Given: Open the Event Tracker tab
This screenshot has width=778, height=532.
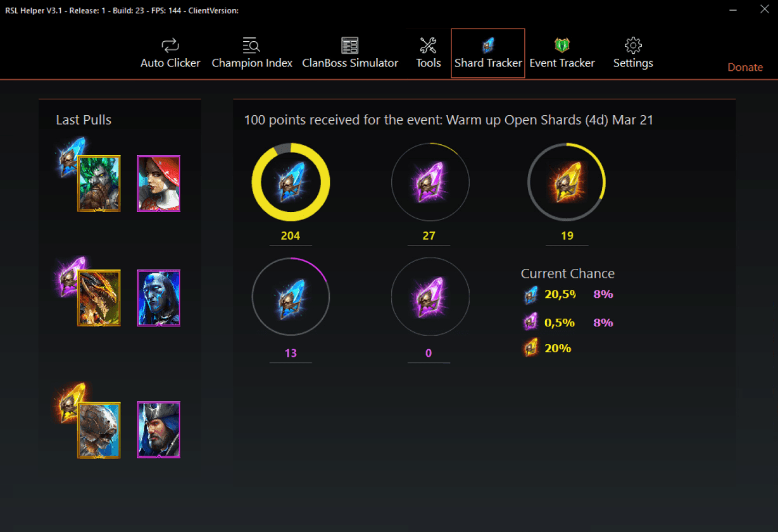Looking at the screenshot, I should coord(562,53).
